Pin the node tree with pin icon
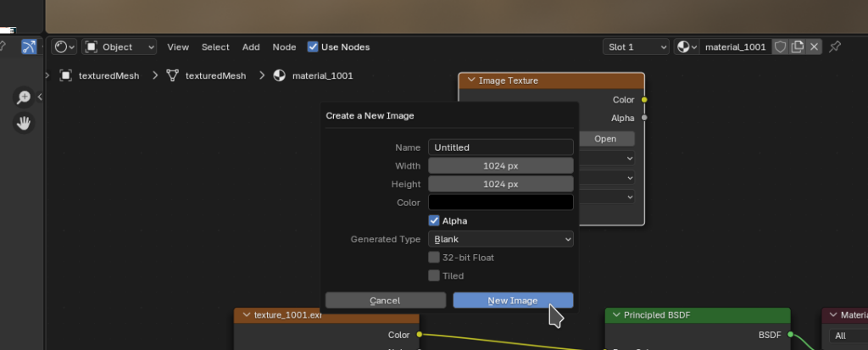 pos(835,47)
